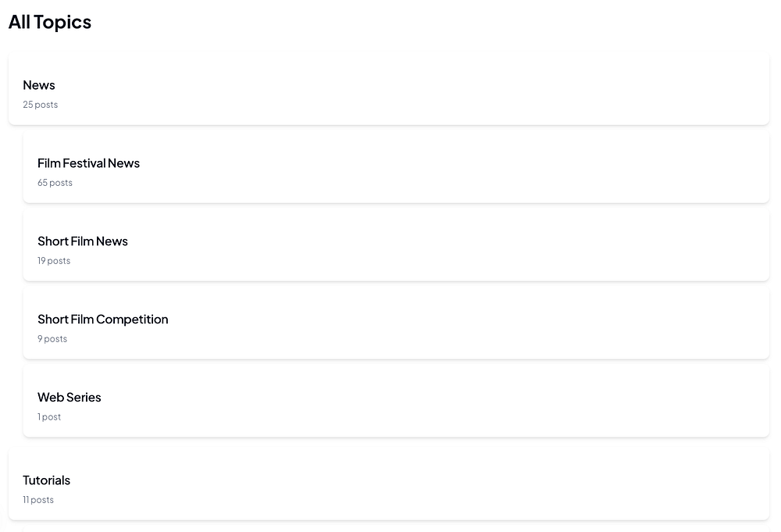Click the All Topics heading

(x=50, y=22)
